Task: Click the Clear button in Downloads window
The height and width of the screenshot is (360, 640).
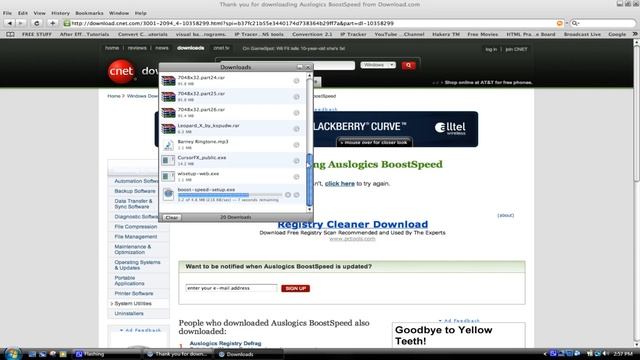Action: (171, 218)
